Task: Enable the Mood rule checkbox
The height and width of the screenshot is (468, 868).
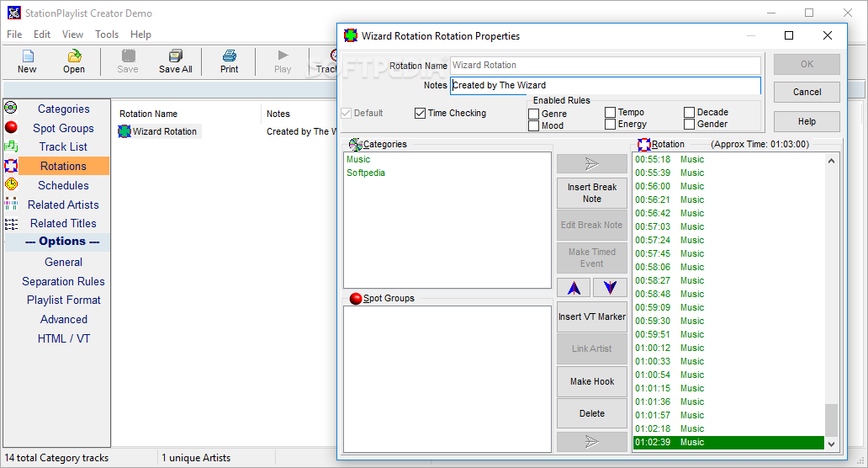Action: [533, 125]
